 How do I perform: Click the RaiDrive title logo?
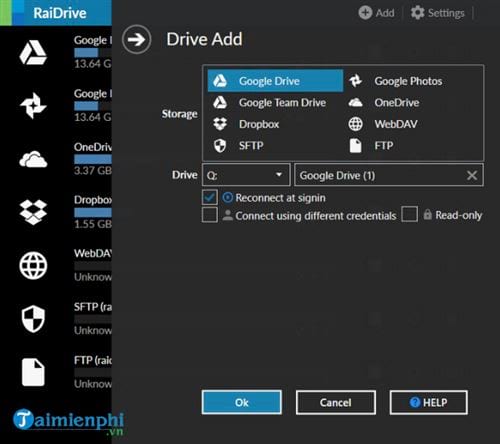pos(60,13)
